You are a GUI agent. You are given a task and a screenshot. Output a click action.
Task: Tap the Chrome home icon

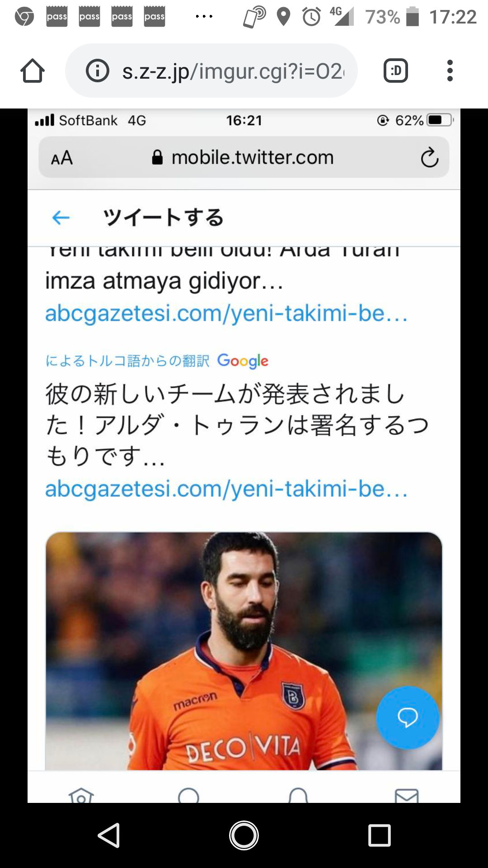click(x=33, y=71)
